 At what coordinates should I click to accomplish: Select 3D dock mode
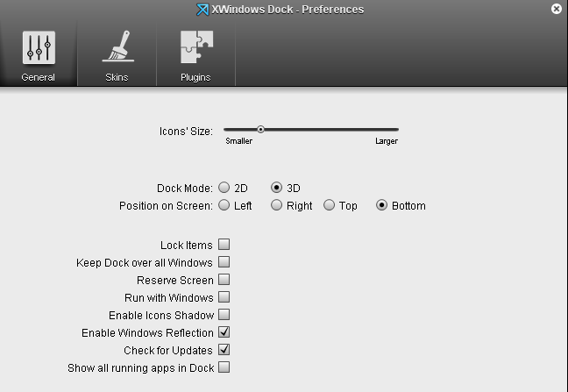(277, 188)
